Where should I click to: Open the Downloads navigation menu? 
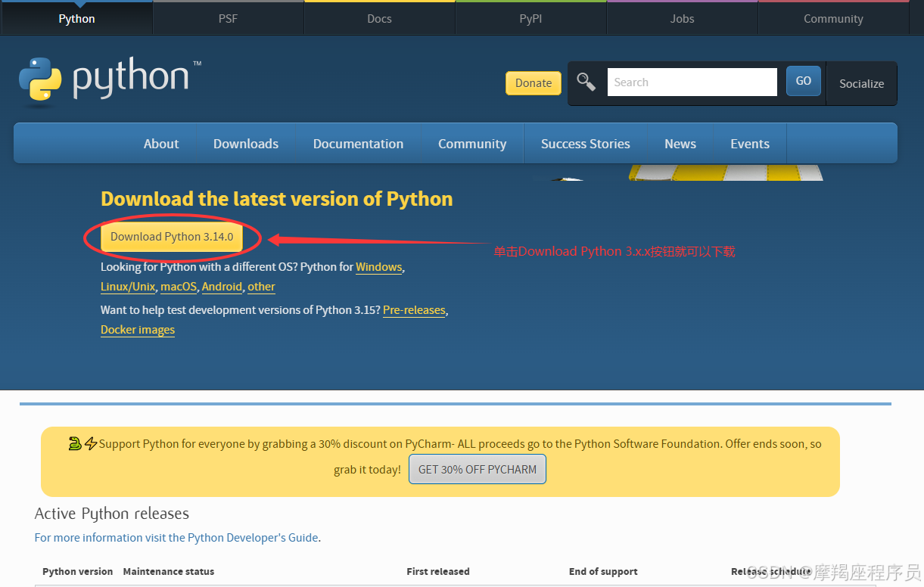coord(246,144)
